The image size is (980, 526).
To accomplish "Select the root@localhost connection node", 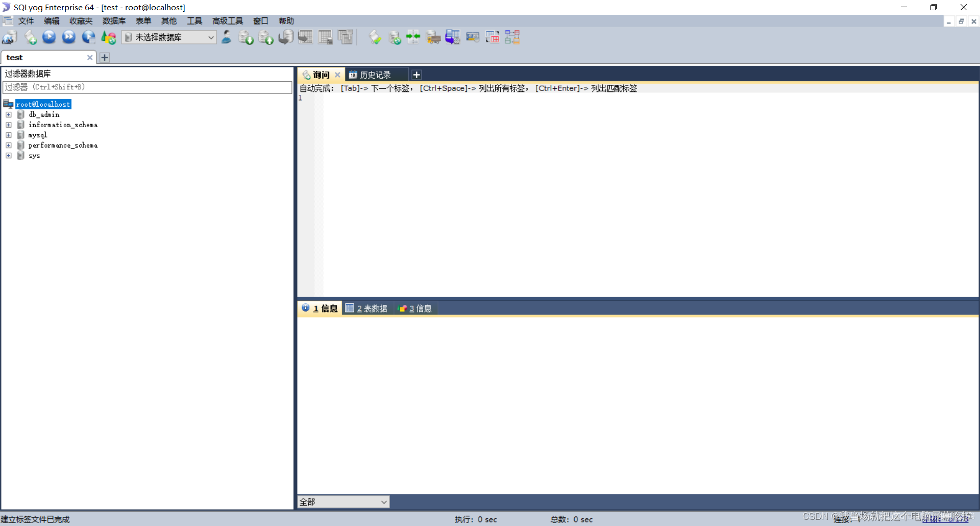I will tap(43, 104).
